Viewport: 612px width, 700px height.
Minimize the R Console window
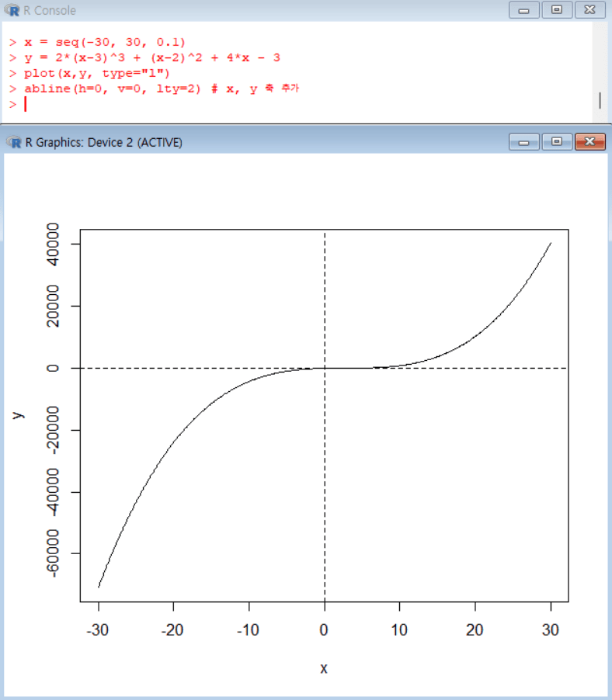point(523,11)
